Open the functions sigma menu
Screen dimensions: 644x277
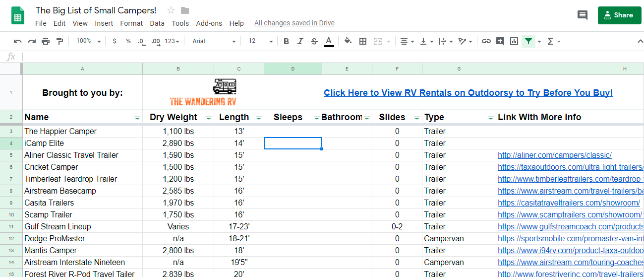tap(553, 41)
